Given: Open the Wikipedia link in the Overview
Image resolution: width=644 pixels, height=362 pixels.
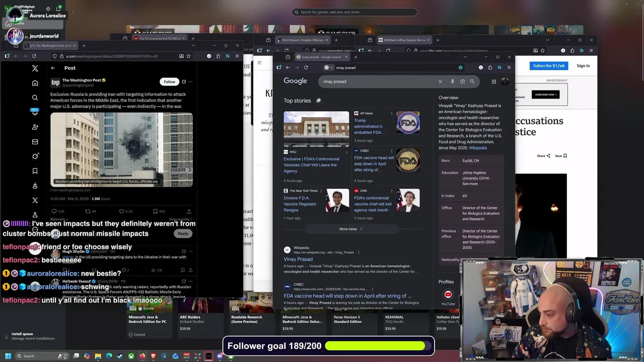Looking at the screenshot, I should click(x=477, y=148).
